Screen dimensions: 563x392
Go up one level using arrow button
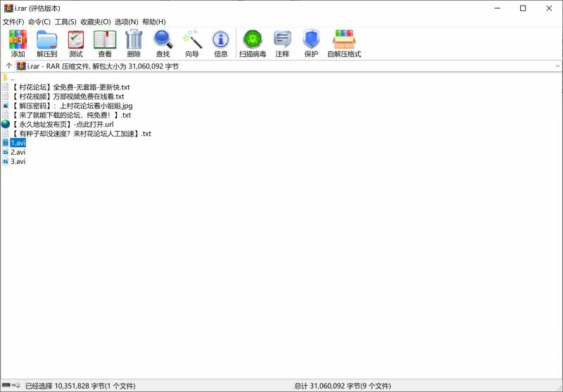pyautogui.click(x=8, y=66)
